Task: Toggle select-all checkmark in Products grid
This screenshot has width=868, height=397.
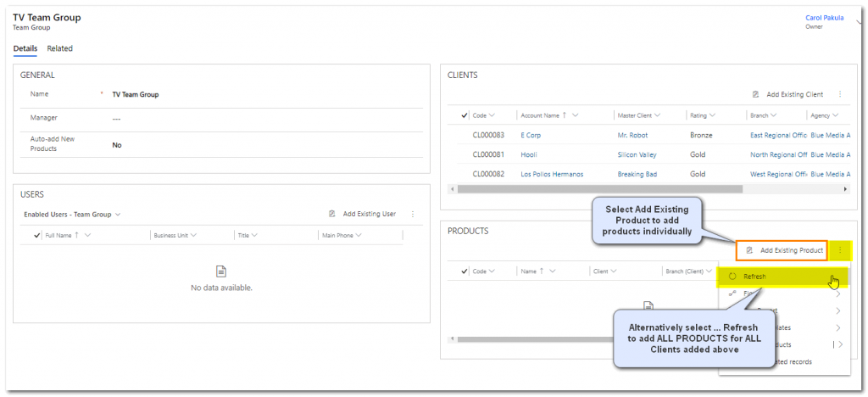Action: [464, 271]
